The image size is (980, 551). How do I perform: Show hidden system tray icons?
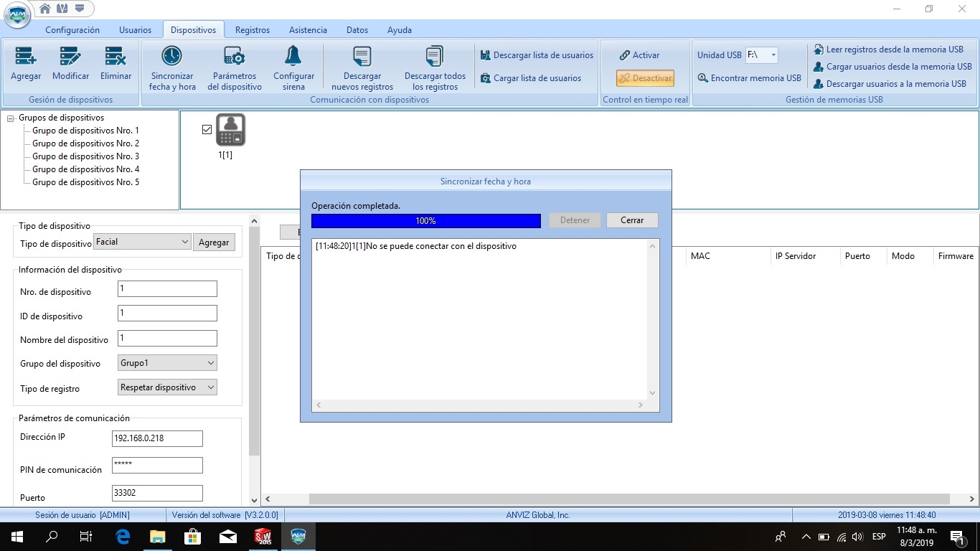click(806, 537)
